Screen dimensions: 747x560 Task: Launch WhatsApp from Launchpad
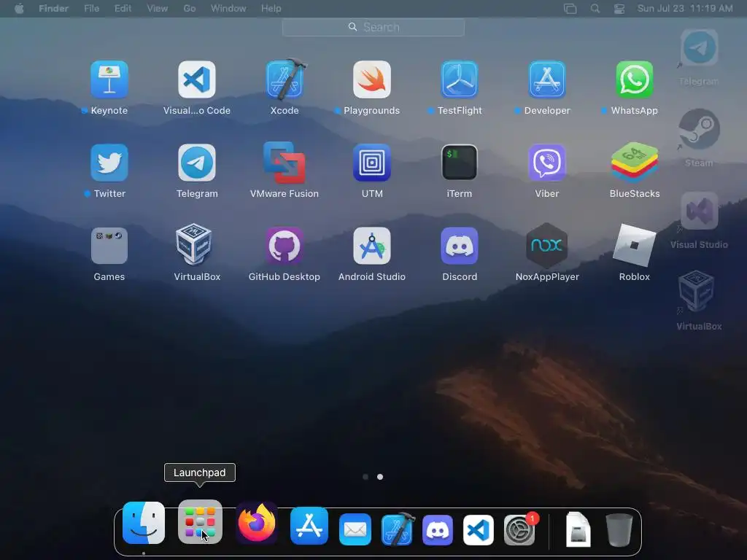(x=635, y=79)
